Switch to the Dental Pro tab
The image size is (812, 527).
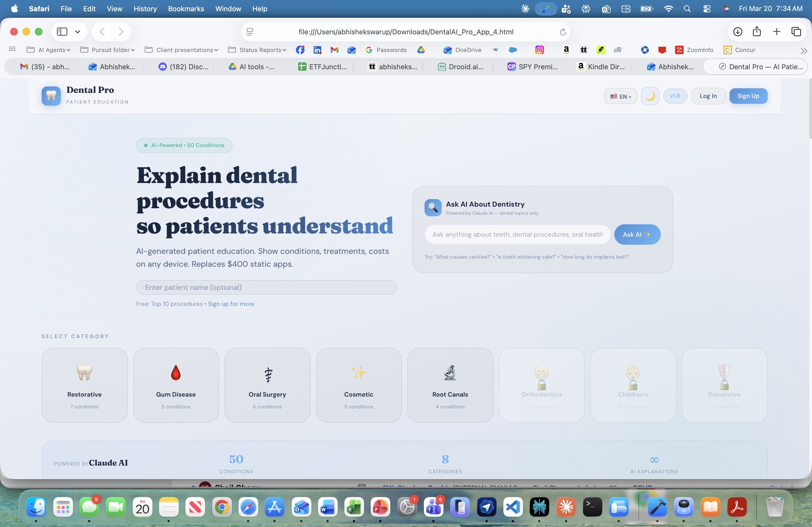click(x=755, y=67)
